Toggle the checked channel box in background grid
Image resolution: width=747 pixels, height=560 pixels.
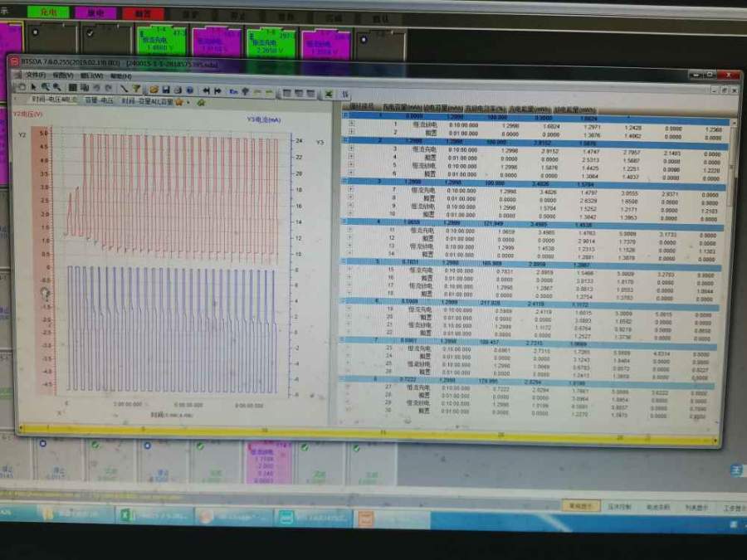coord(90,32)
